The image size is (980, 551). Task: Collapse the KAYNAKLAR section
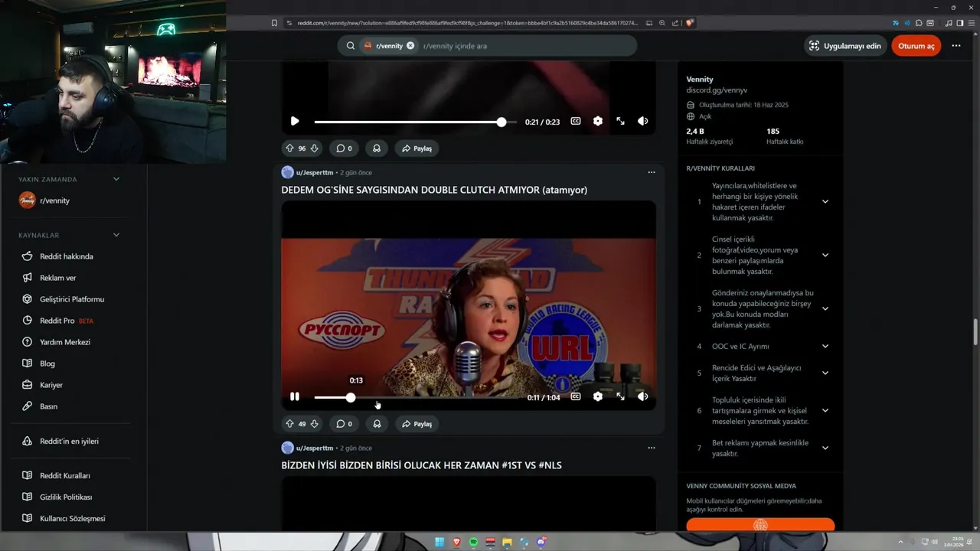(116, 235)
